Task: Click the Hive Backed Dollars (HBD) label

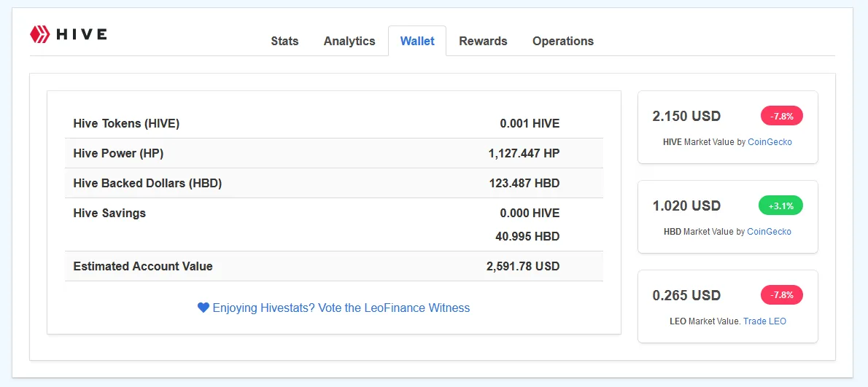Action: tap(147, 183)
